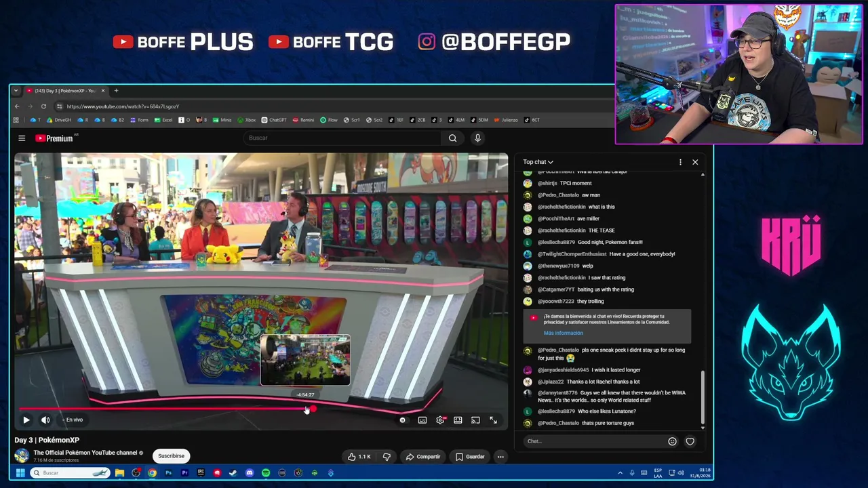868x488 pixels.
Task: Send a heart reaction in chat
Action: [690, 441]
